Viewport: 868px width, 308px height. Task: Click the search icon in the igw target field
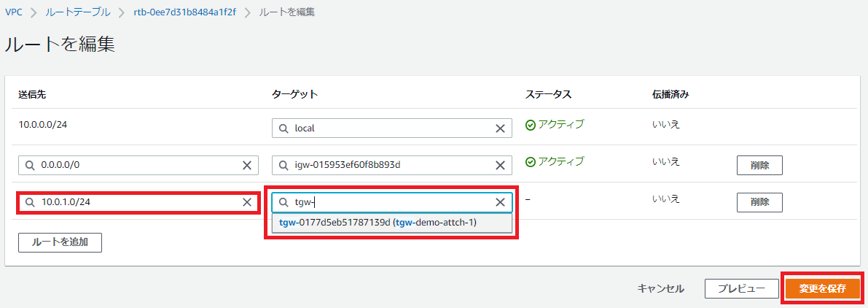[x=283, y=165]
